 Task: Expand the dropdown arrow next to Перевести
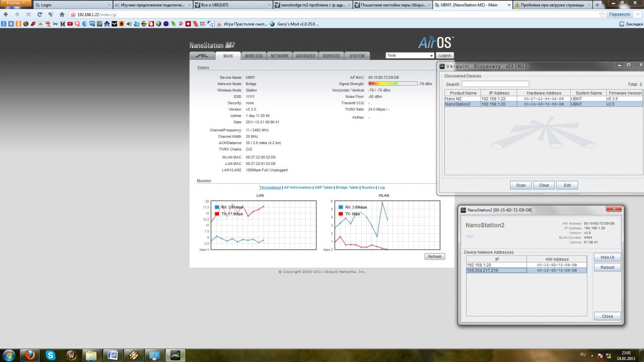637,14
